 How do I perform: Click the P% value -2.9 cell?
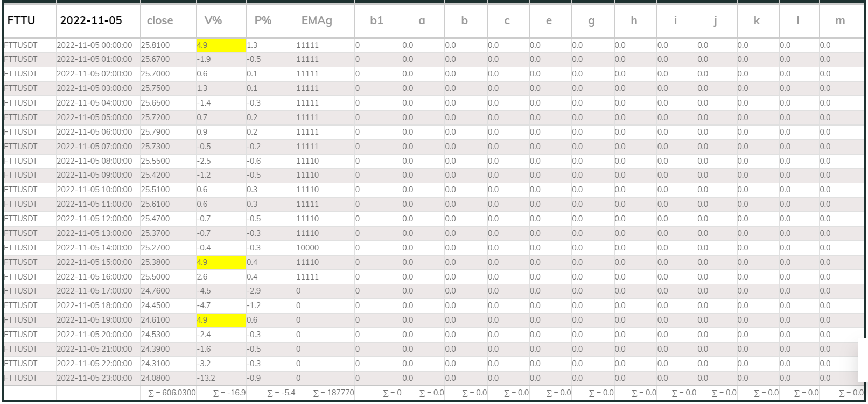254,291
